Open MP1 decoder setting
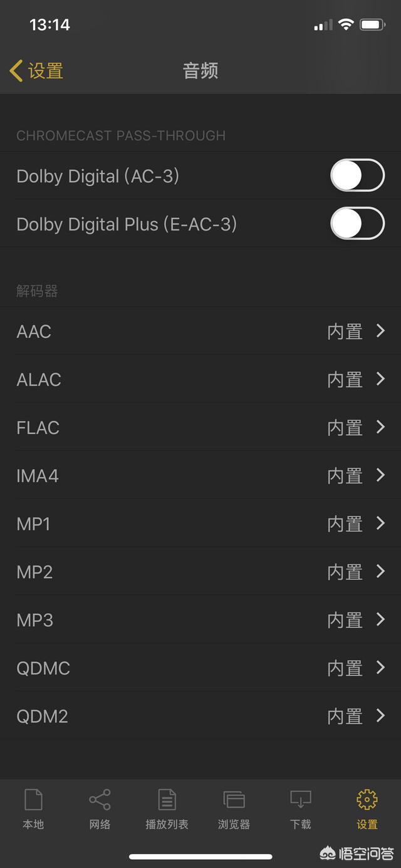The image size is (401, 868). [x=200, y=524]
